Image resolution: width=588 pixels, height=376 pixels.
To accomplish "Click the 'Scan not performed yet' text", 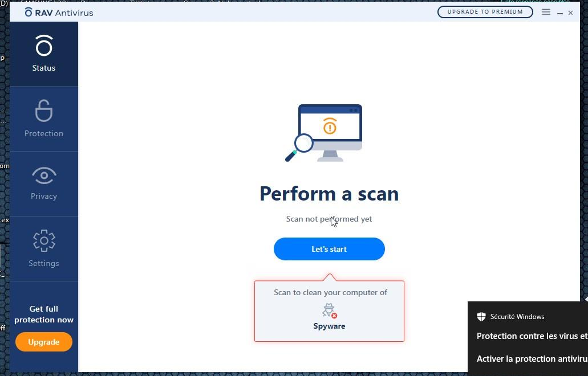I will (329, 219).
